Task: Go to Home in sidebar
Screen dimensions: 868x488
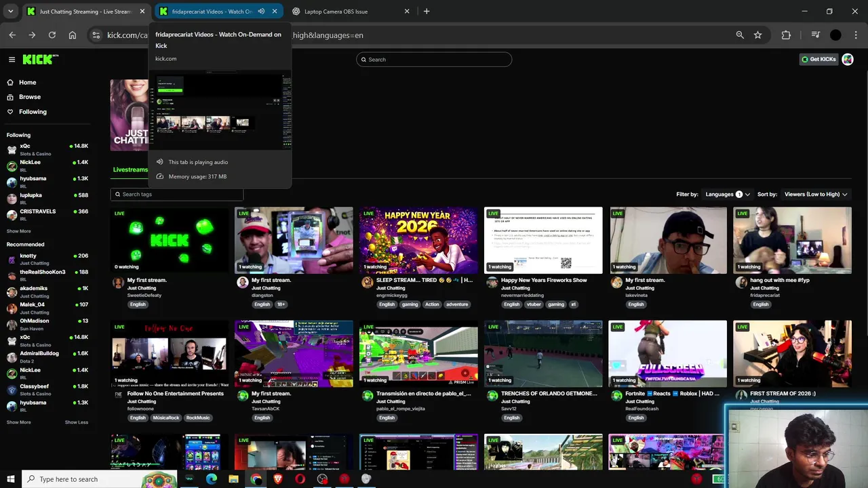Action: pyautogui.click(x=28, y=82)
